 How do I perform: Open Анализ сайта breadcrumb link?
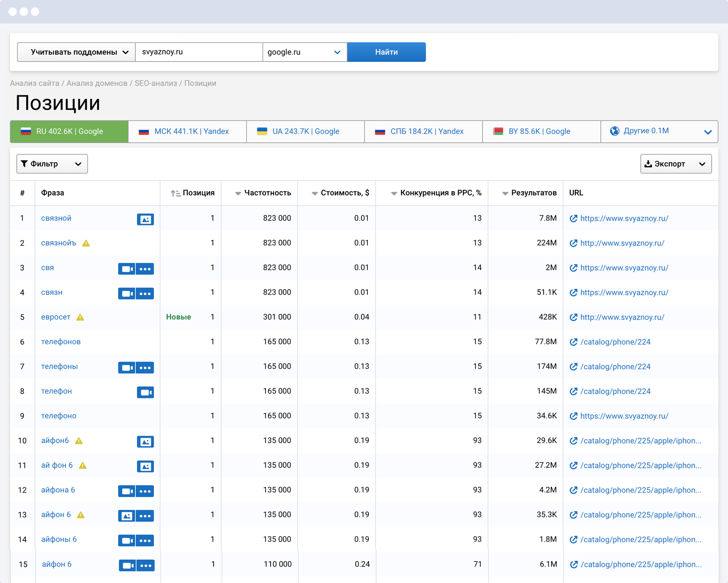point(35,83)
